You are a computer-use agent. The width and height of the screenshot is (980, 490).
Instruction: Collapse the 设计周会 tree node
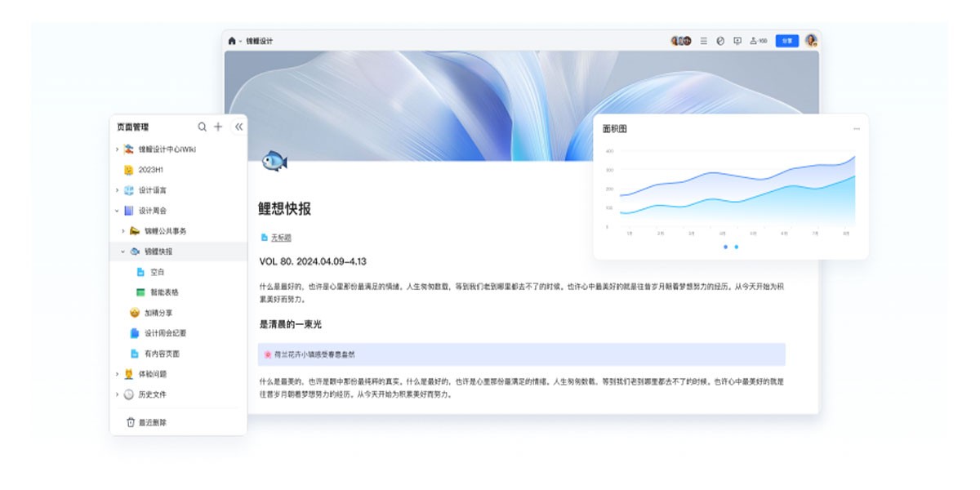pyautogui.click(x=117, y=211)
